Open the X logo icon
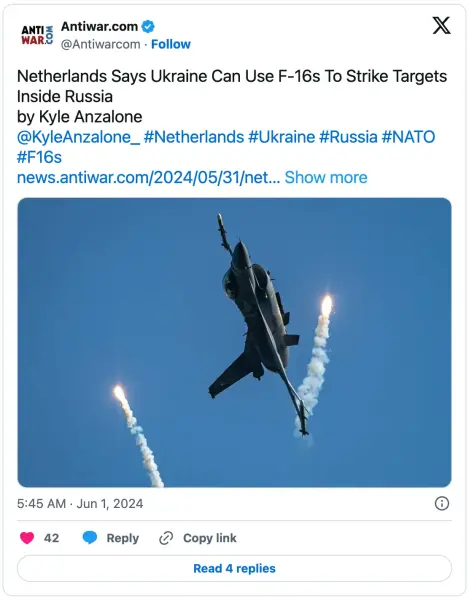This screenshot has width=469, height=600. (x=441, y=26)
